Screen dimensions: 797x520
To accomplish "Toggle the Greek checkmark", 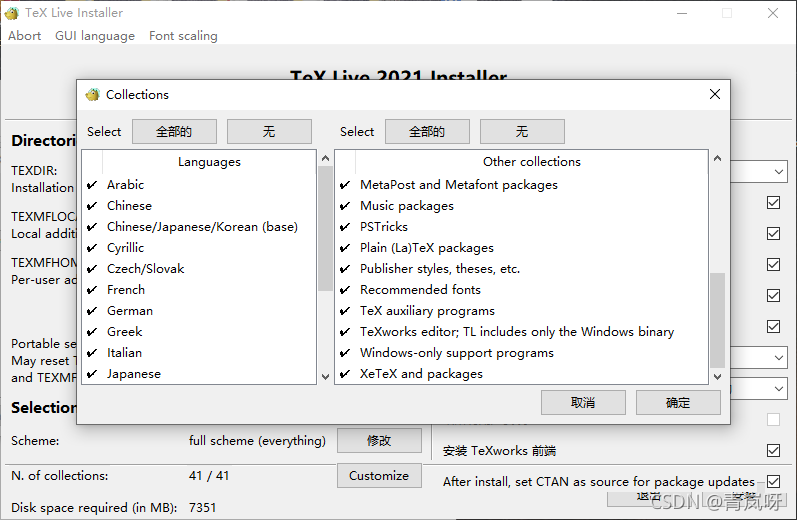I will [x=92, y=332].
